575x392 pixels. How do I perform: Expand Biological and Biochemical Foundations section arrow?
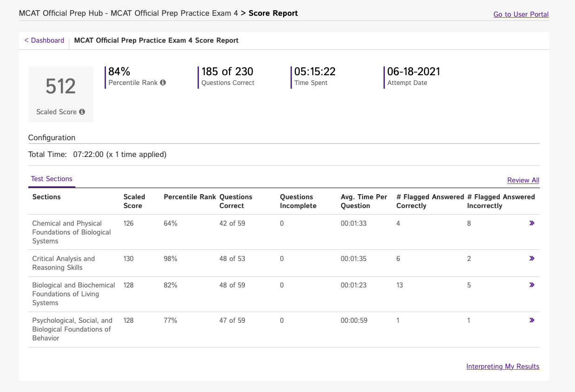pos(532,285)
